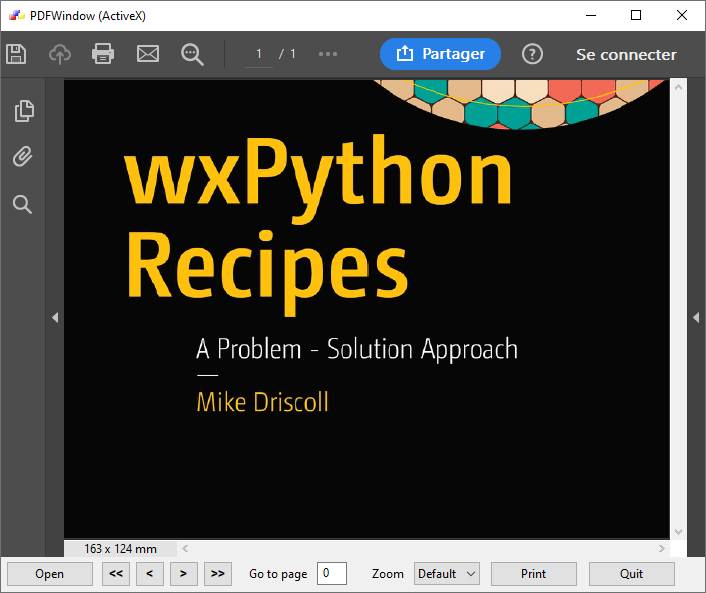This screenshot has width=706, height=593.
Task: Click the Partager share button
Action: pos(440,54)
